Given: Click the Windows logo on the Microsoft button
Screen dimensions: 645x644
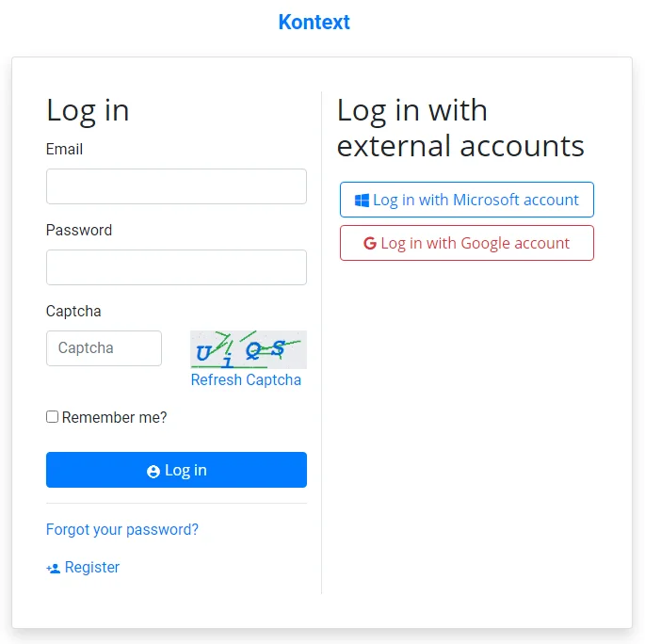Looking at the screenshot, I should click(362, 201).
